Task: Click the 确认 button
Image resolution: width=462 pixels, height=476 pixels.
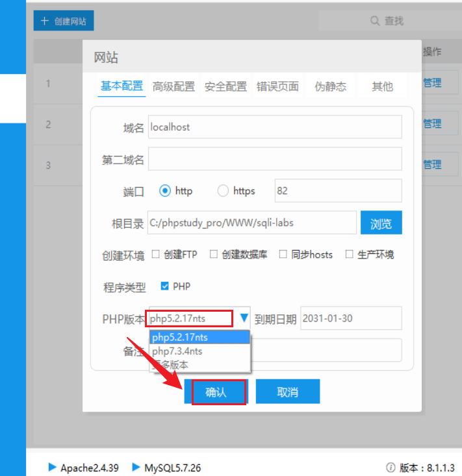Action: click(216, 392)
